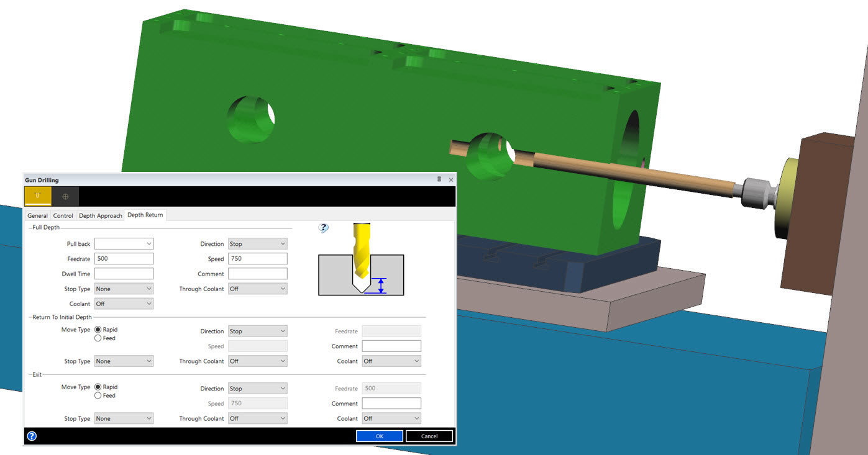Open help via bottom-left question mark icon
The image size is (868, 455).
coord(32,436)
